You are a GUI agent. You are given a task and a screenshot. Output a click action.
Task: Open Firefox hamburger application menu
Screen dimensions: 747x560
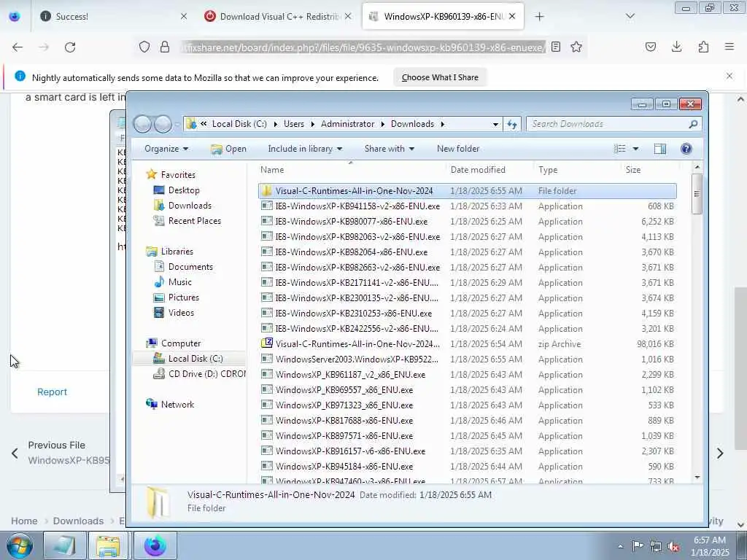click(x=729, y=47)
